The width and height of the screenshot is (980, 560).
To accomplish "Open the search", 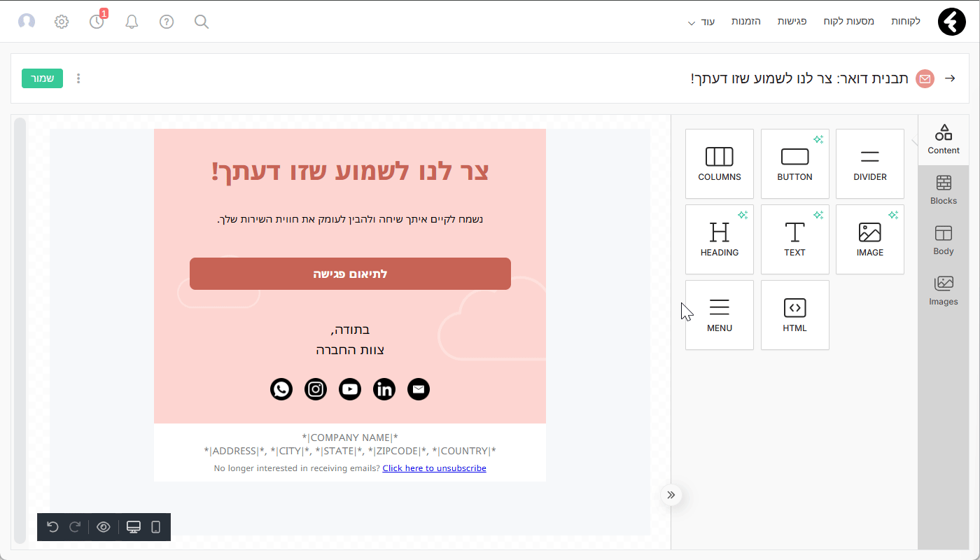I will point(202,22).
